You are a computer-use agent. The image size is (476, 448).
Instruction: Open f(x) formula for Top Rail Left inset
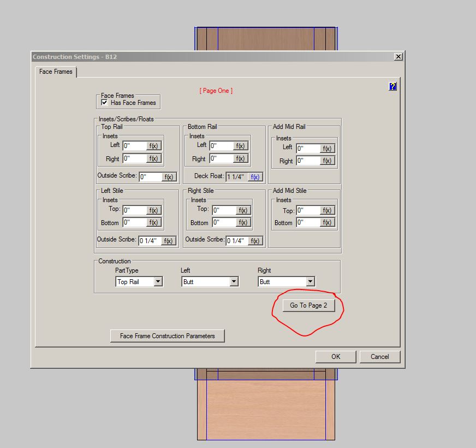point(154,146)
